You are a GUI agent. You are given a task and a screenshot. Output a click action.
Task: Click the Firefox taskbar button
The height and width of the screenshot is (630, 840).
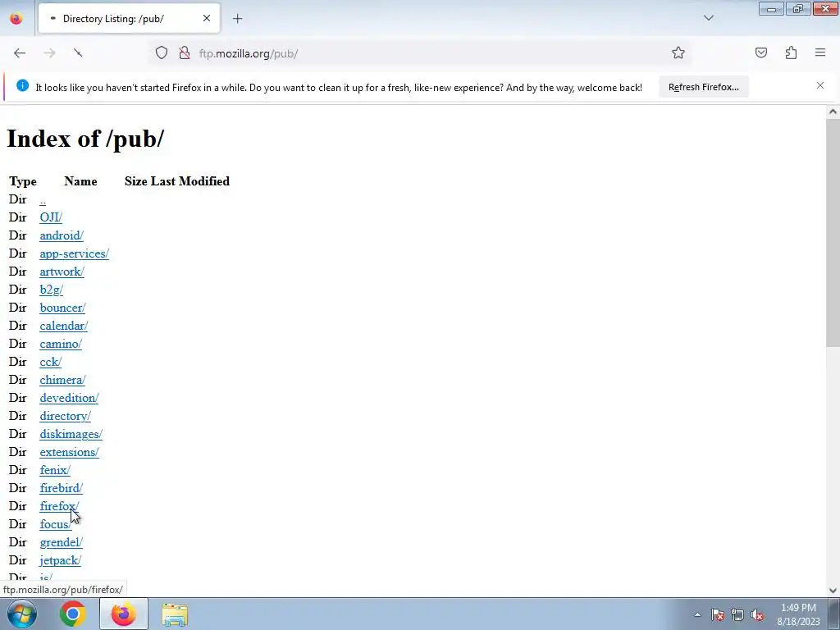tap(123, 614)
